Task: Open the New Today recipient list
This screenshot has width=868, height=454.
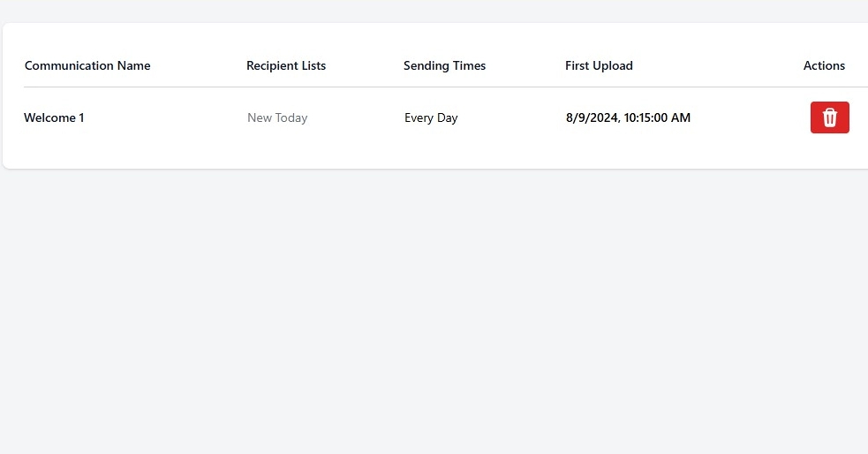Action: [x=277, y=118]
